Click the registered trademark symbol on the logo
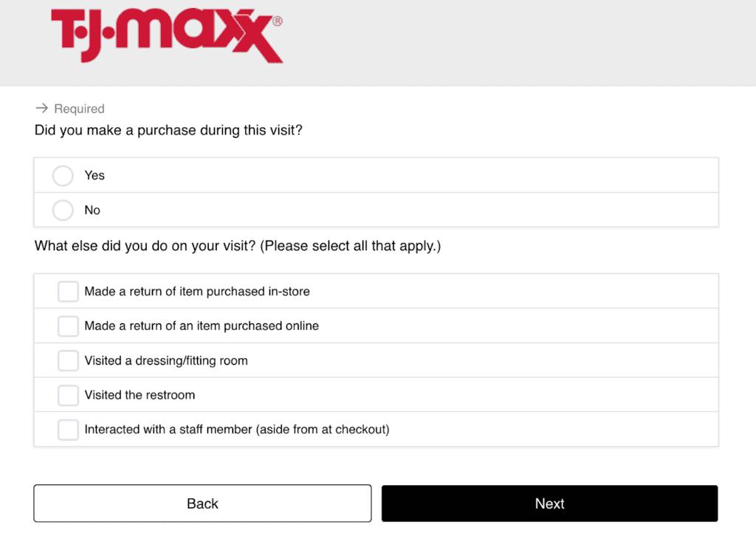This screenshot has height=550, width=756. 277,22
